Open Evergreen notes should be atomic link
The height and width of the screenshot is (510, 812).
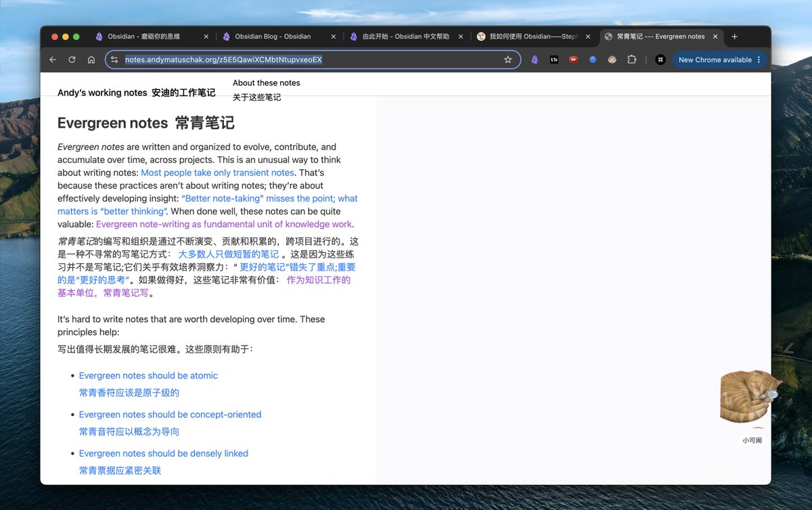pyautogui.click(x=148, y=375)
